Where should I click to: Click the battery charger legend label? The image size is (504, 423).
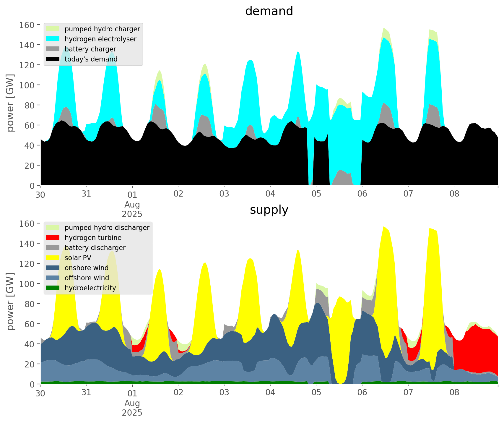point(90,49)
